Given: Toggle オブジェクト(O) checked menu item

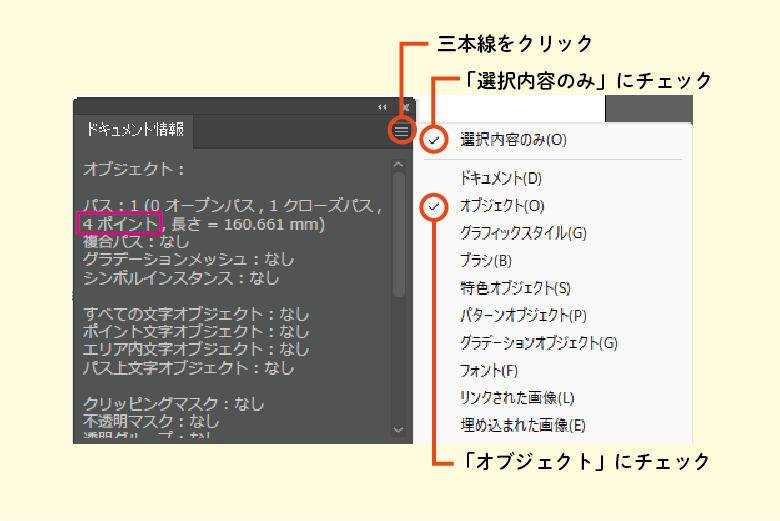Looking at the screenshot, I should (502, 206).
